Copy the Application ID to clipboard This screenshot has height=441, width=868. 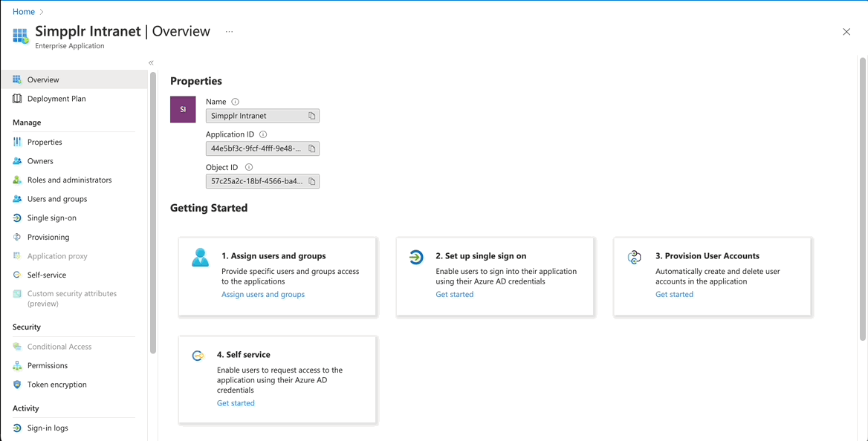tap(312, 148)
